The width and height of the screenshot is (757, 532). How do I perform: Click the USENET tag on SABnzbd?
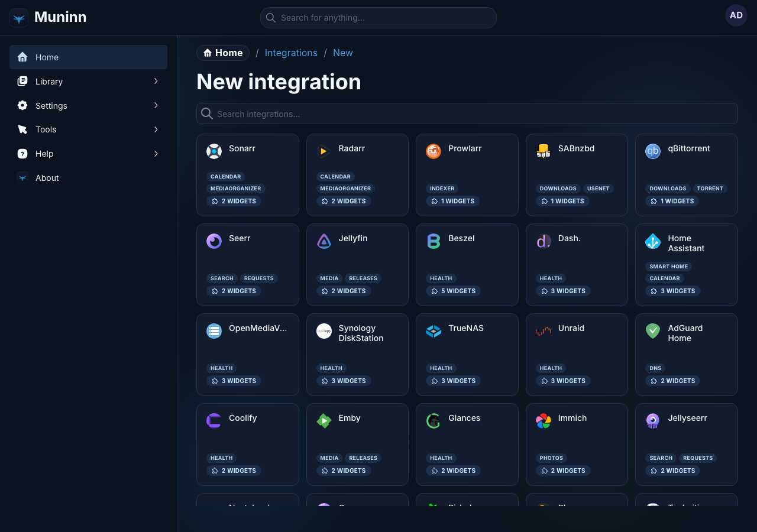click(599, 189)
